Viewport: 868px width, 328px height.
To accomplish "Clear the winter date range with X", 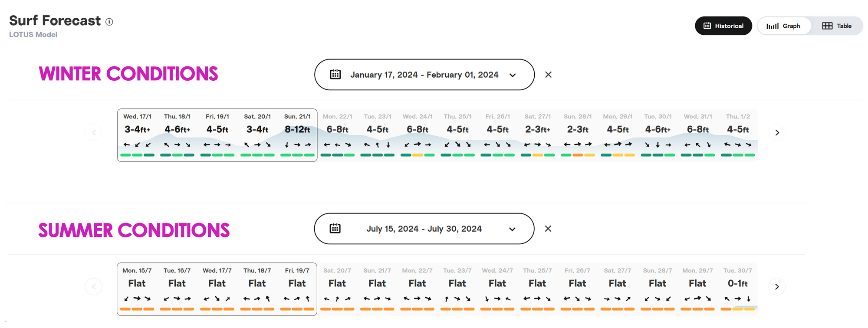I will [548, 75].
